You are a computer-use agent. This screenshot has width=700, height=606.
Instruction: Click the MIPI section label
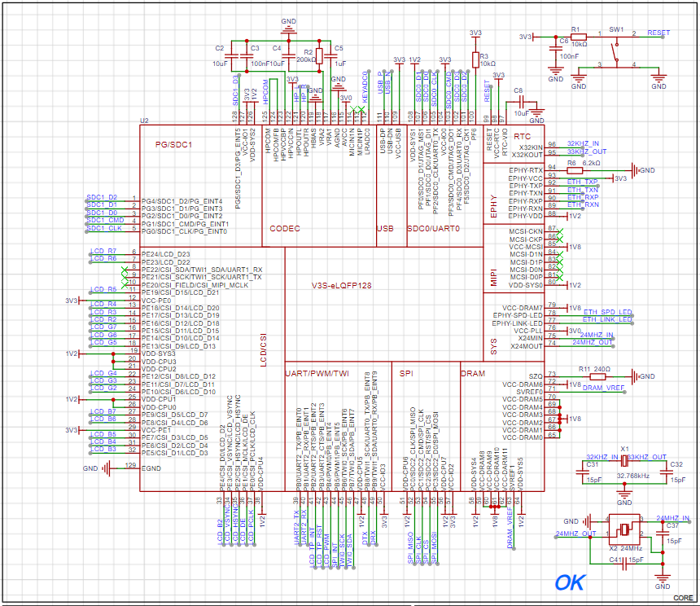tap(493, 277)
